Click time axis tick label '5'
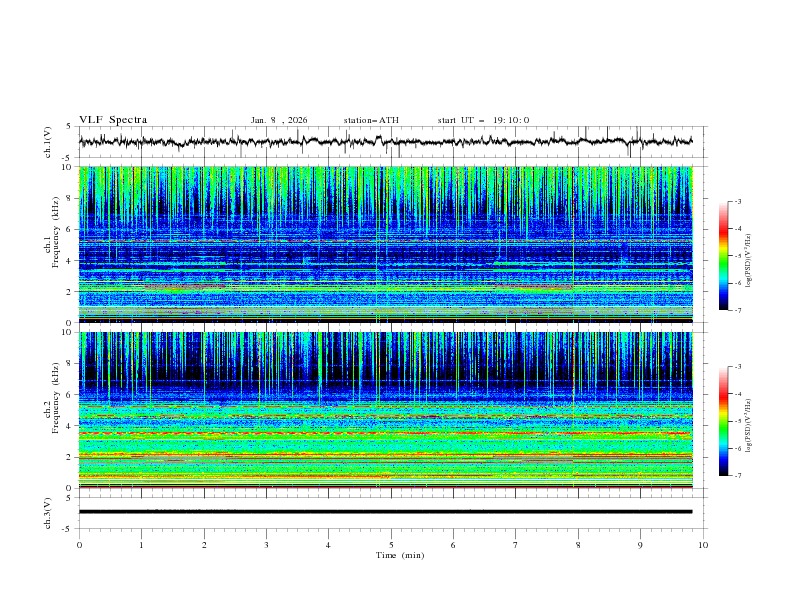This screenshot has height=612, width=792. click(391, 545)
